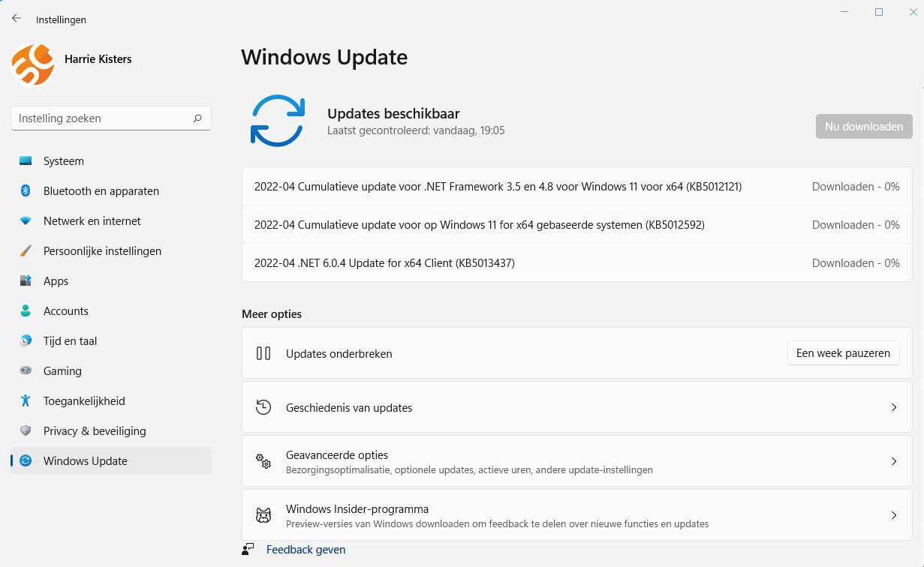Expand Windows Insider-programma chevron

click(893, 515)
